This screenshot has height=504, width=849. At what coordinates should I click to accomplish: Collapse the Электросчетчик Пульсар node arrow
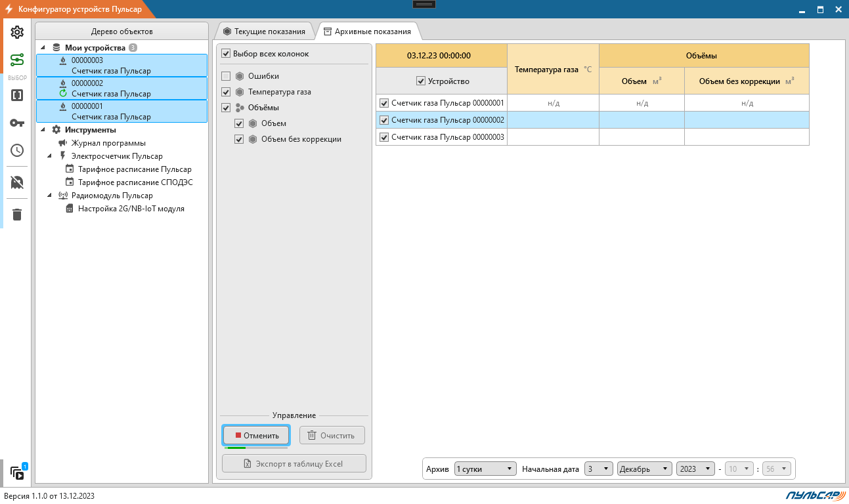[50, 156]
